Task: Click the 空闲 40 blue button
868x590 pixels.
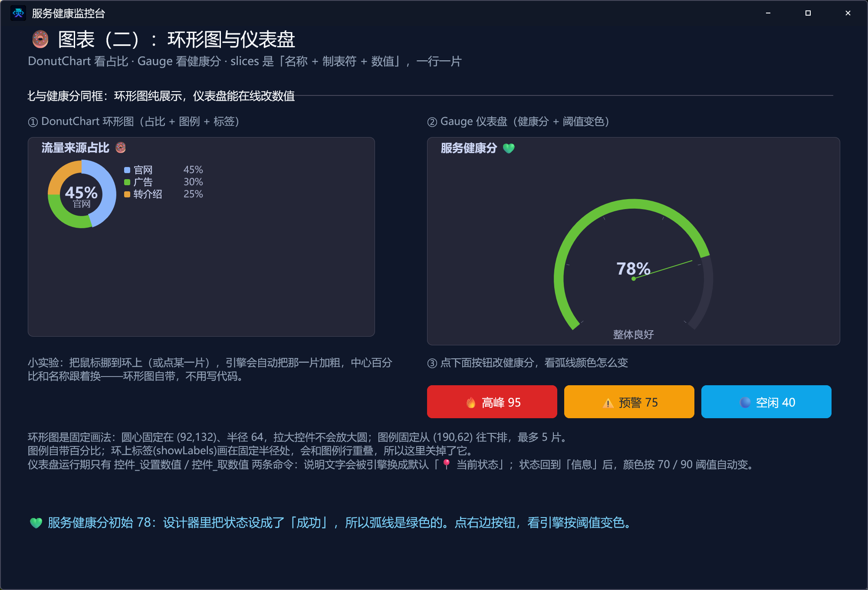Action: pos(766,402)
